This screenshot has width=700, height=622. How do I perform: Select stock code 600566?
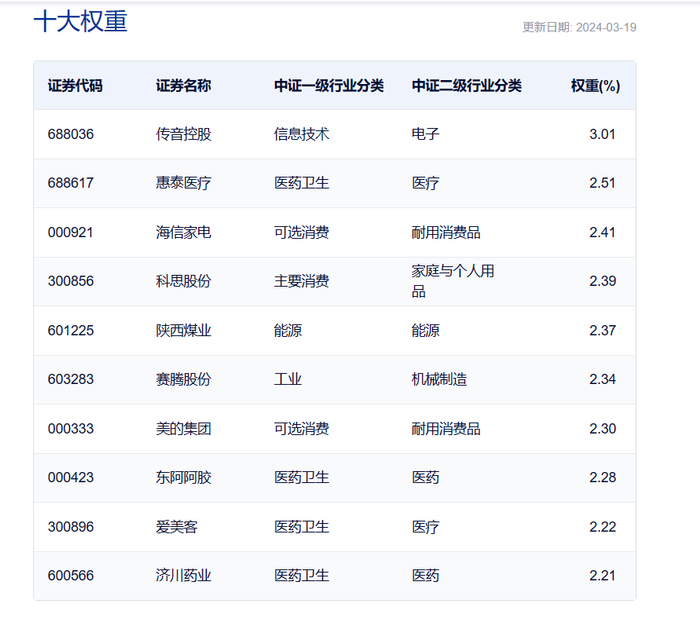click(x=71, y=576)
